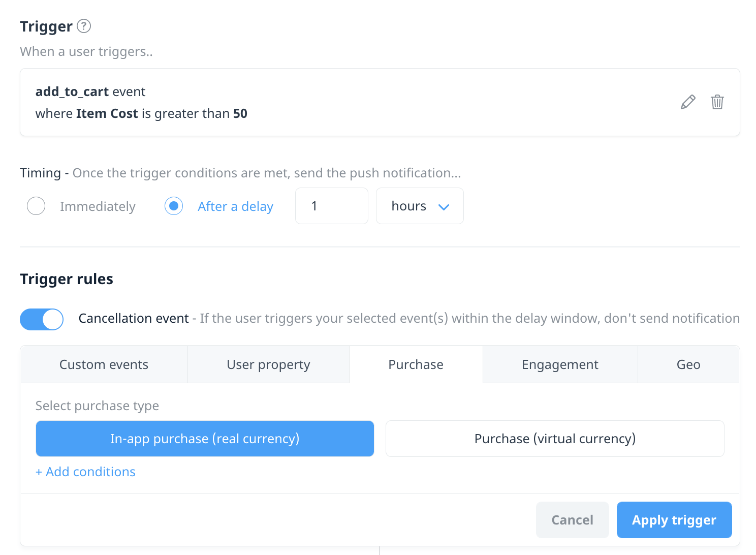The image size is (756, 555).
Task: Edit the add_to_cart trigger with pencil icon
Action: click(688, 102)
